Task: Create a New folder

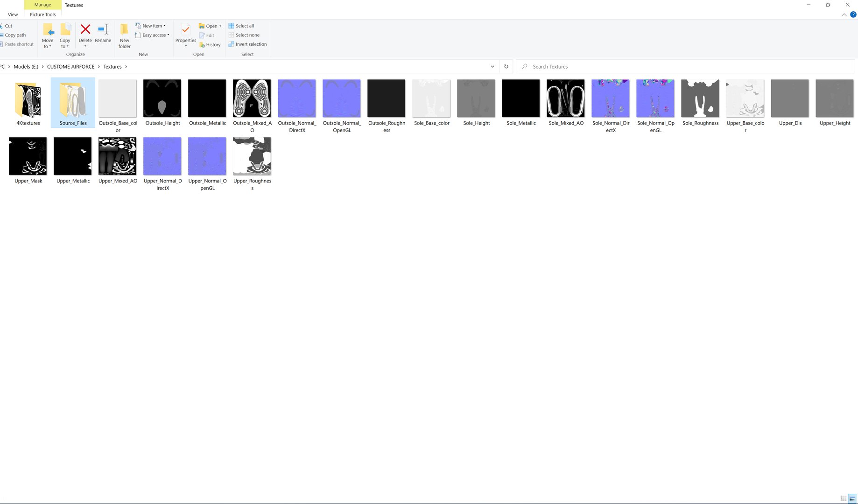Action: [x=124, y=35]
